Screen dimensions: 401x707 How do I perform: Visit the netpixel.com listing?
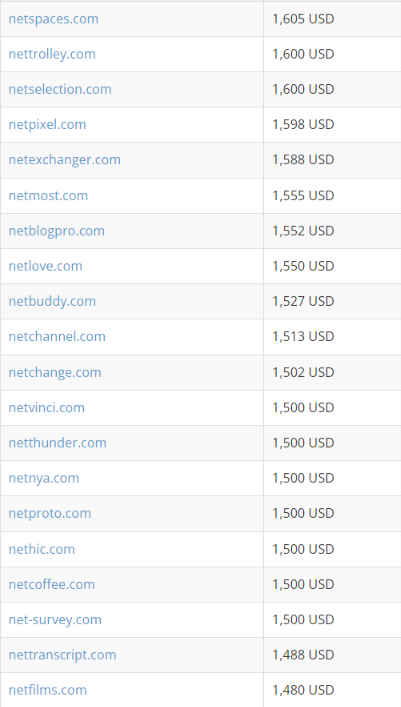pyautogui.click(x=47, y=125)
